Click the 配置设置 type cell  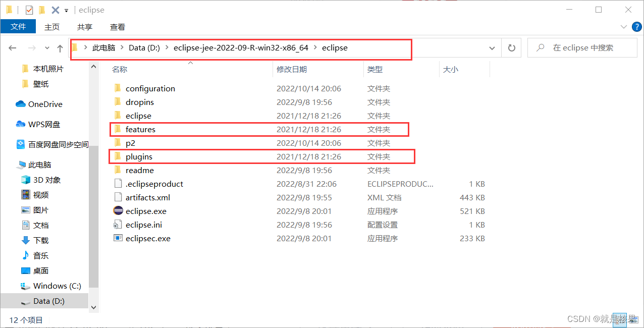pyautogui.click(x=383, y=225)
